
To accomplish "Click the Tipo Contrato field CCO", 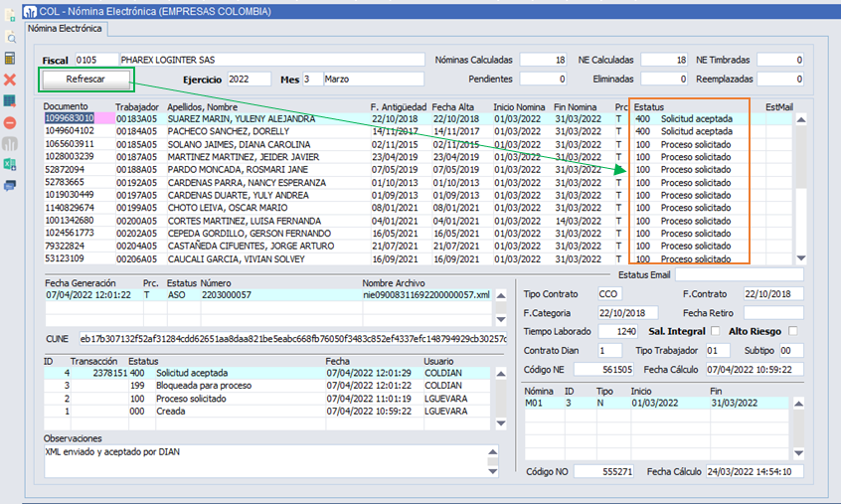I will point(609,294).
